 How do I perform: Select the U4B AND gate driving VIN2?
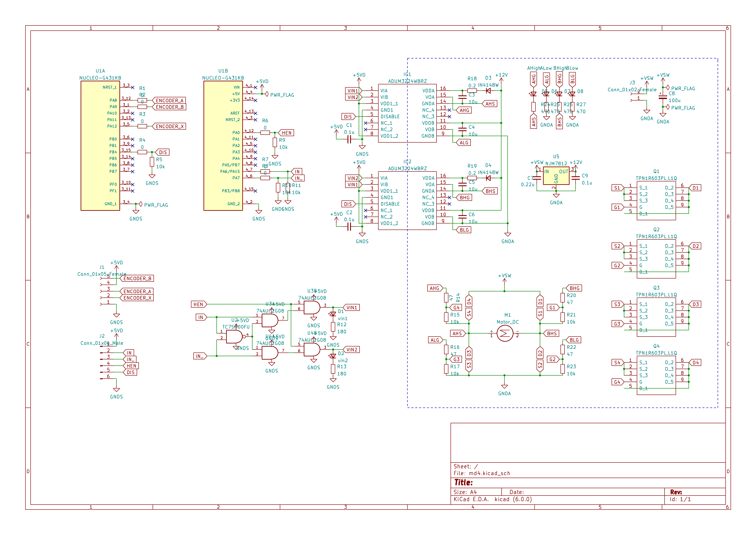point(312,349)
